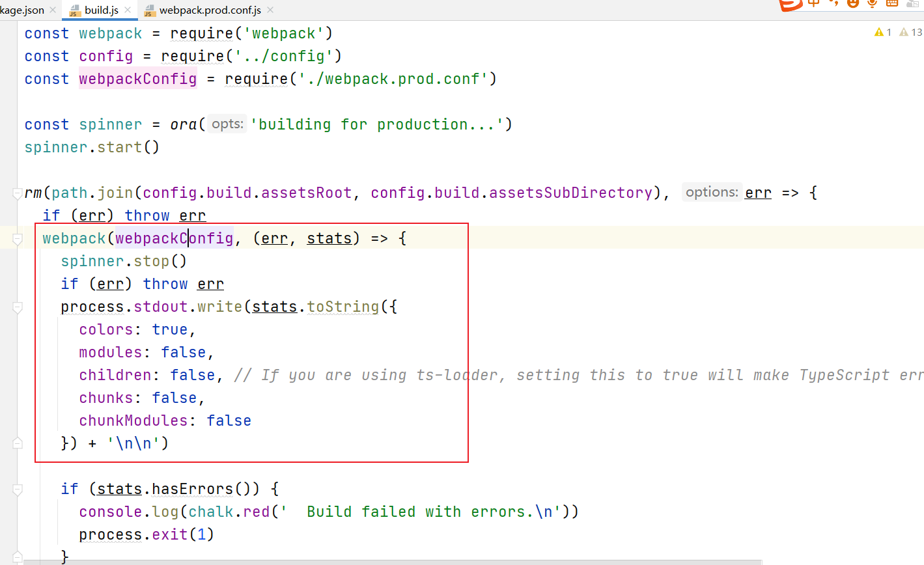Image resolution: width=924 pixels, height=565 pixels.
Task: Click the 'webpack' string in first require
Action: pos(283,33)
